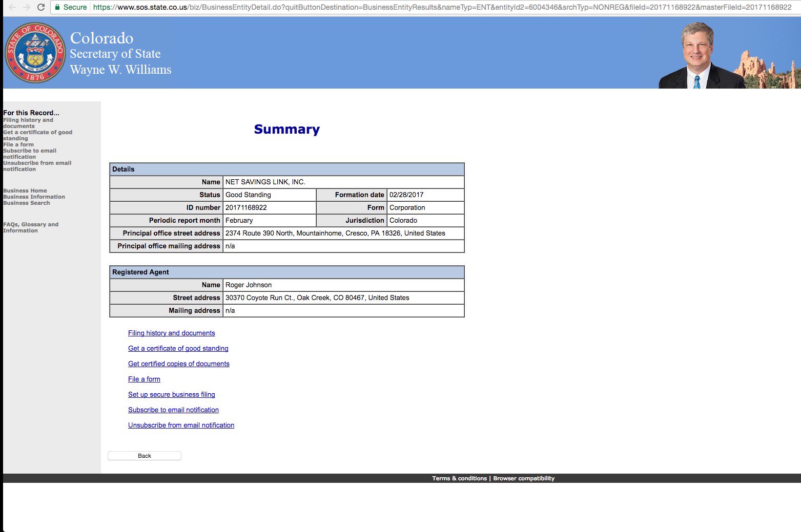
Task: Open sidebar 'File a form' link
Action: point(18,144)
